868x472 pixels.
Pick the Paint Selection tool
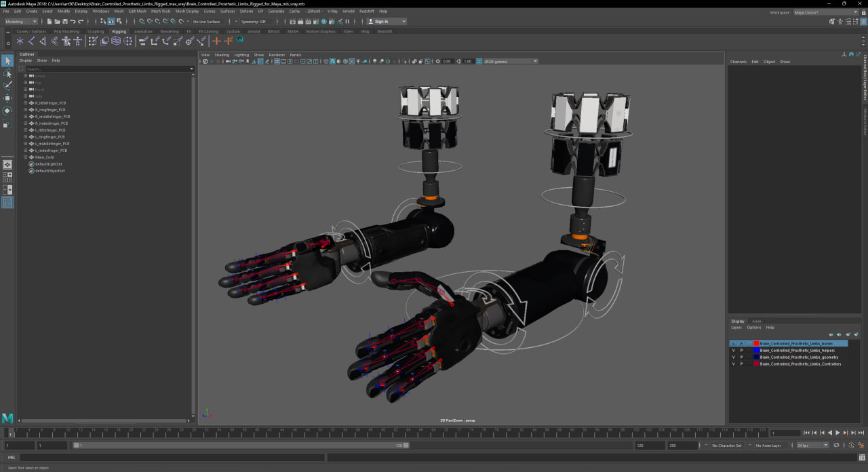pyautogui.click(x=7, y=85)
